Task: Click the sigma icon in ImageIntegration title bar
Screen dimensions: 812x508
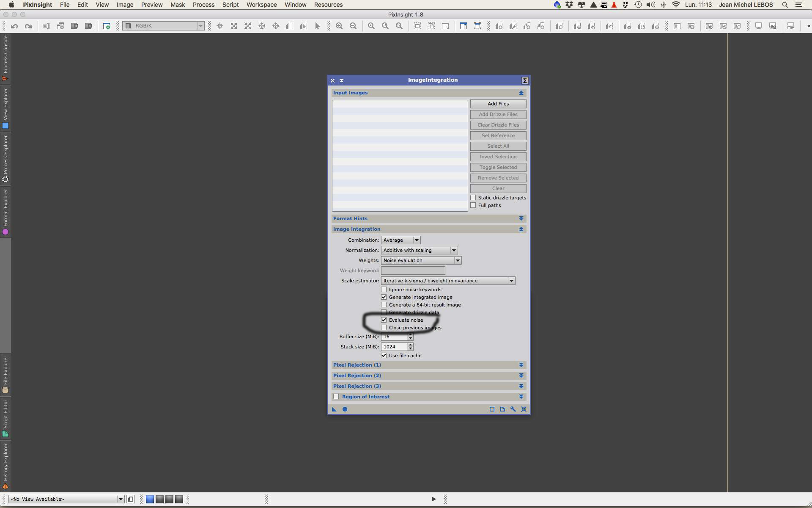Action: coord(525,80)
